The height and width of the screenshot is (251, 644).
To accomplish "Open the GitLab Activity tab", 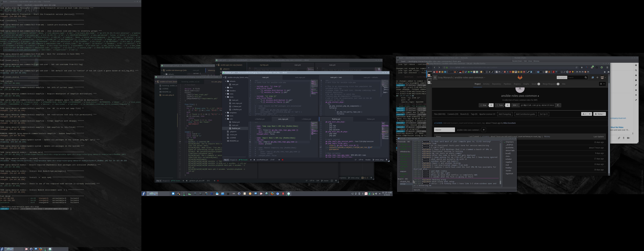I will tap(486, 84).
